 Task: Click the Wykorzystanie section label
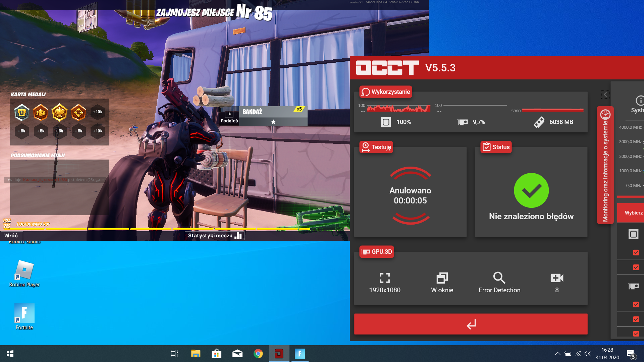coord(386,92)
